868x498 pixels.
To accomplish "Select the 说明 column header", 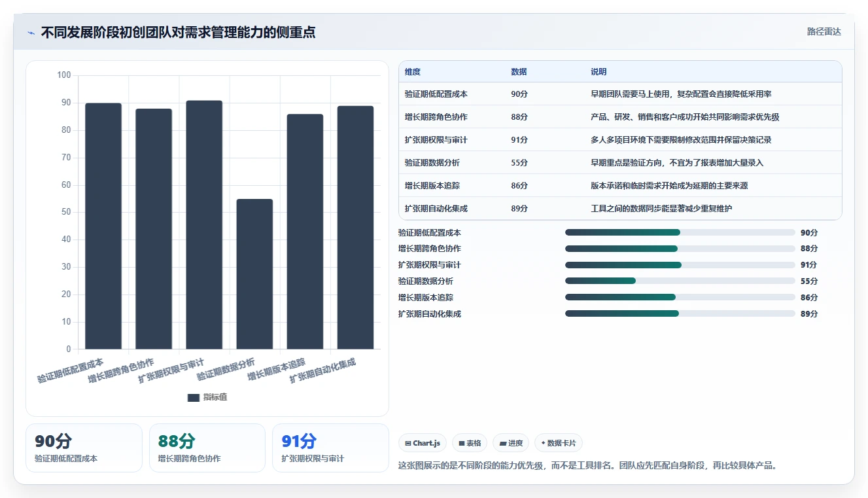I will click(599, 71).
